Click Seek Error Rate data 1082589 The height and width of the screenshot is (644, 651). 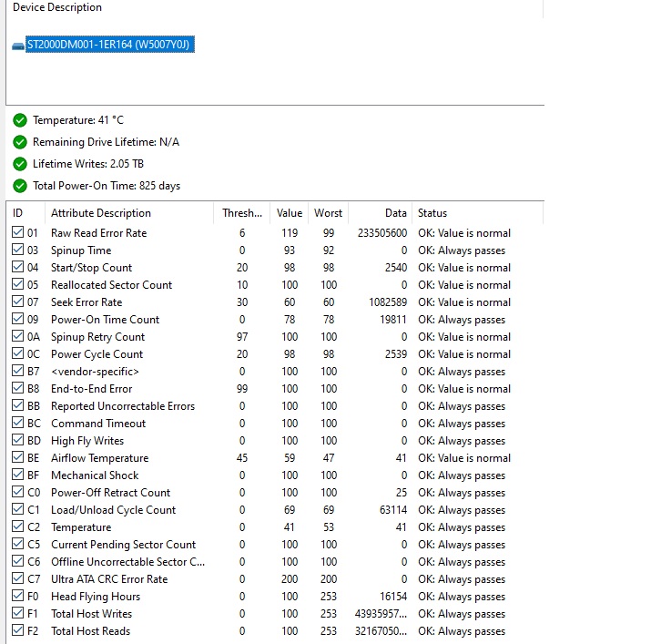click(388, 302)
